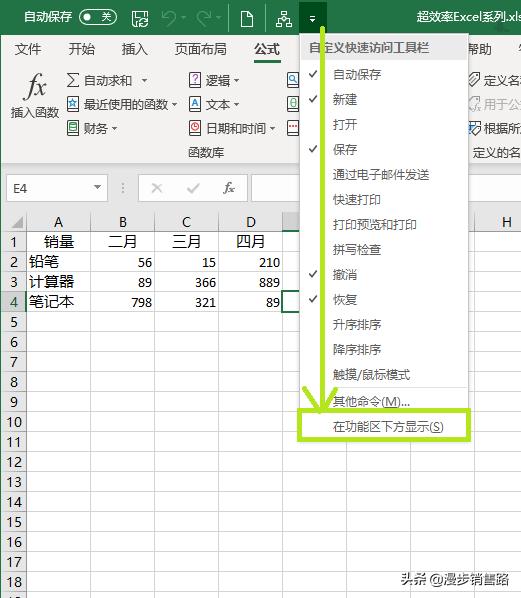Open the undo history dropdown arrow

click(183, 18)
